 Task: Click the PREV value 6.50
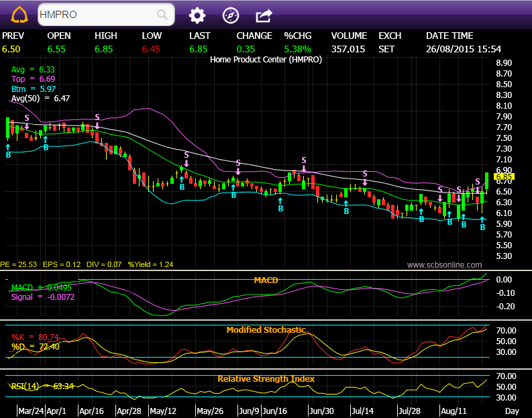[x=11, y=49]
